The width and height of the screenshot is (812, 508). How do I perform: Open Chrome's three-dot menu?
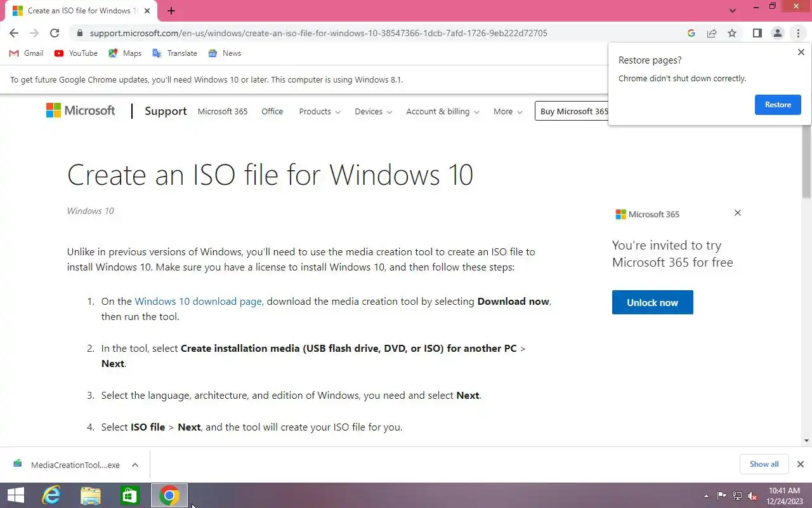798,33
